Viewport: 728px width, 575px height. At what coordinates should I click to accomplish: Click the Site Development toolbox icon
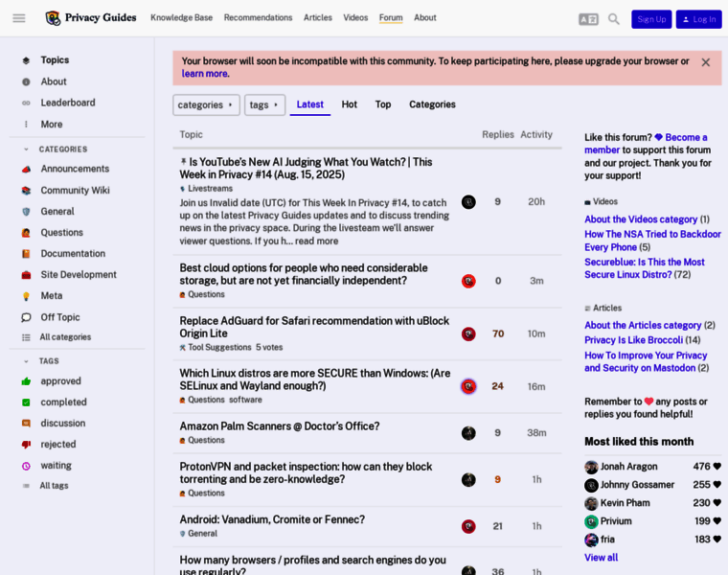click(26, 275)
